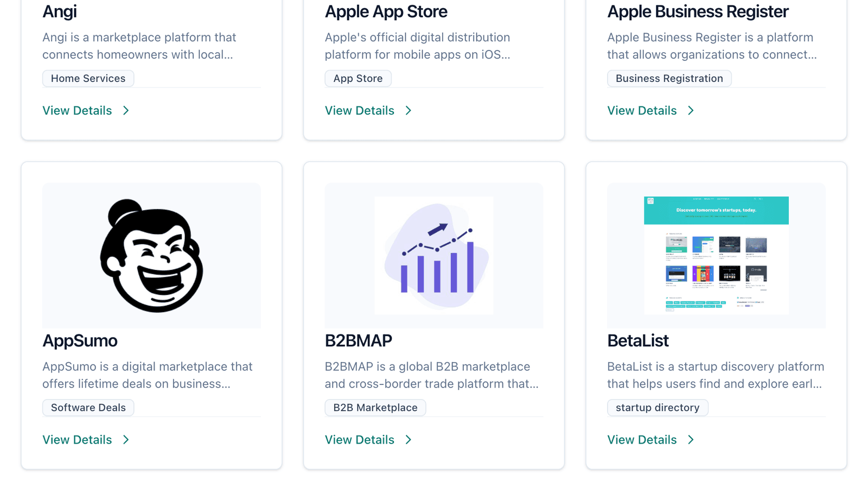Click the Apple Business Register description text

712,46
